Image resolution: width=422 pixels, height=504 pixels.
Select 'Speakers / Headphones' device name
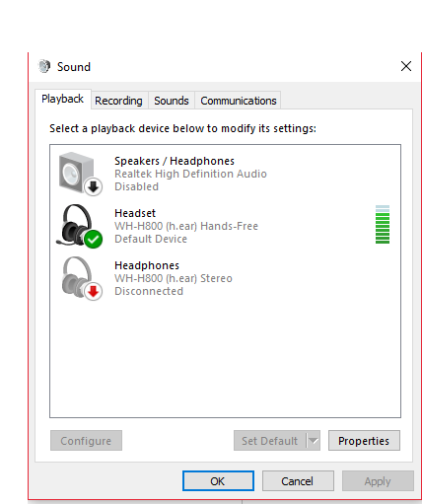pyautogui.click(x=175, y=161)
